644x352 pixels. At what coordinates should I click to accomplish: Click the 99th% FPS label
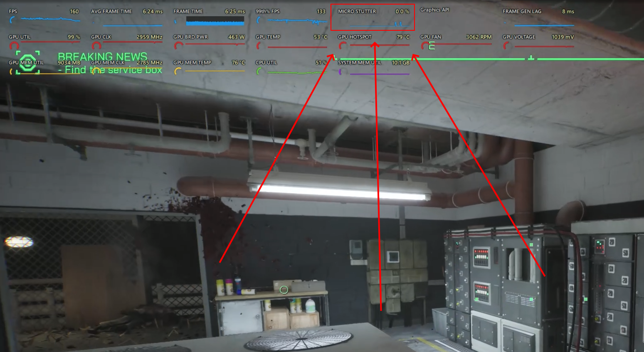[x=268, y=12]
